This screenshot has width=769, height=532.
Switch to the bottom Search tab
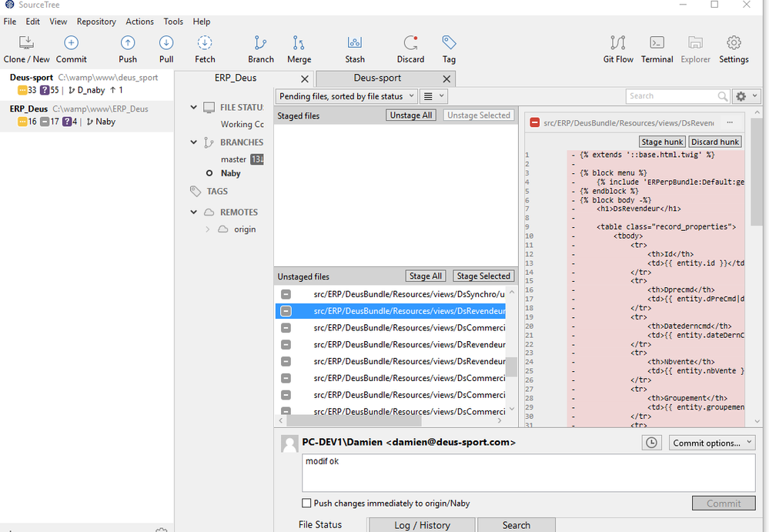516,524
